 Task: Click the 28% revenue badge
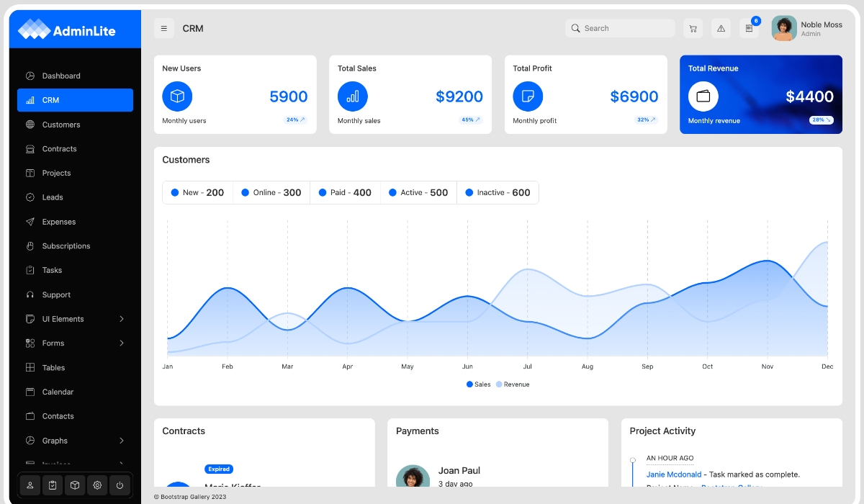[x=822, y=120]
